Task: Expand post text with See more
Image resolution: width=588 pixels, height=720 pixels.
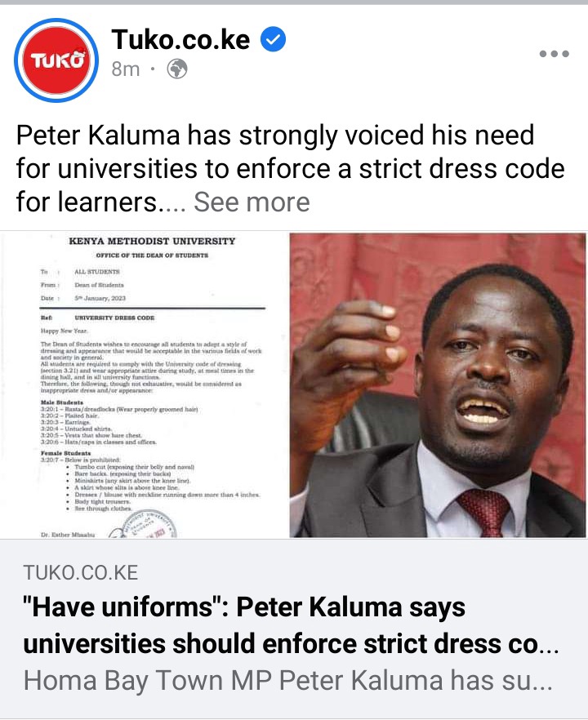Action: [252, 202]
